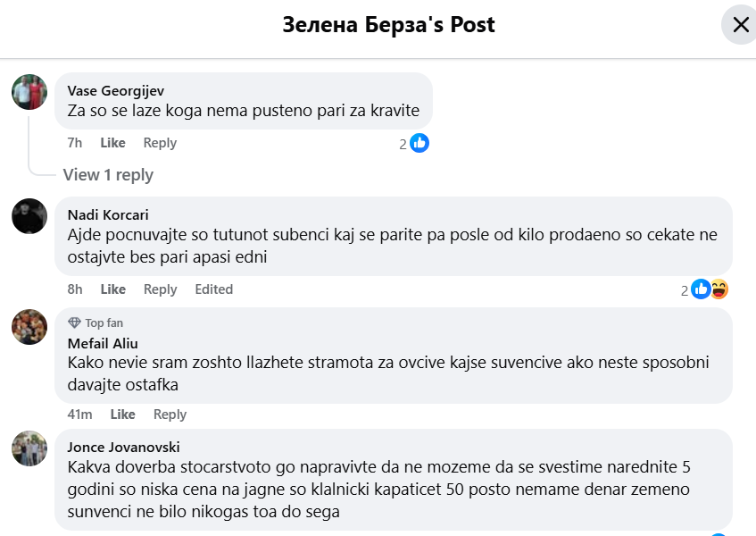Open Nadi Korcari's profile picture
This screenshot has height=536, width=756.
pyautogui.click(x=29, y=216)
